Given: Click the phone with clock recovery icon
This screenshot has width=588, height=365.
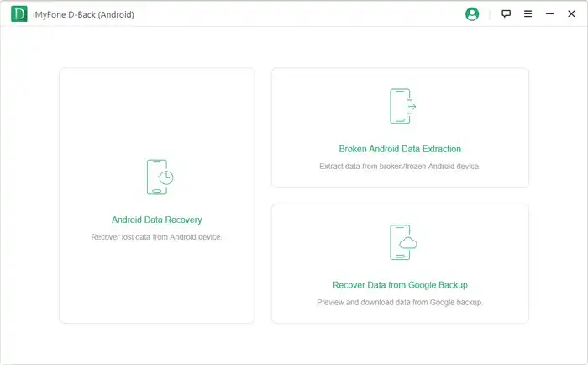Looking at the screenshot, I should point(160,177).
